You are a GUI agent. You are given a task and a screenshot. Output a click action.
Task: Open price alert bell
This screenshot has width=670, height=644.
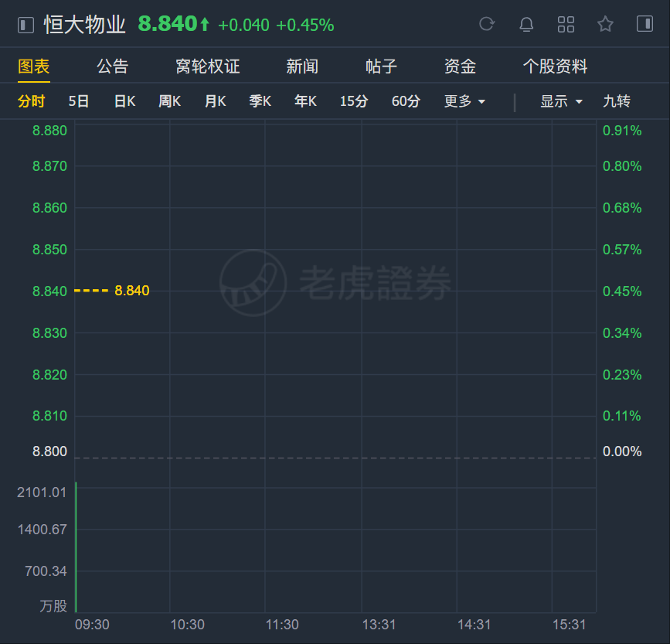point(526,25)
